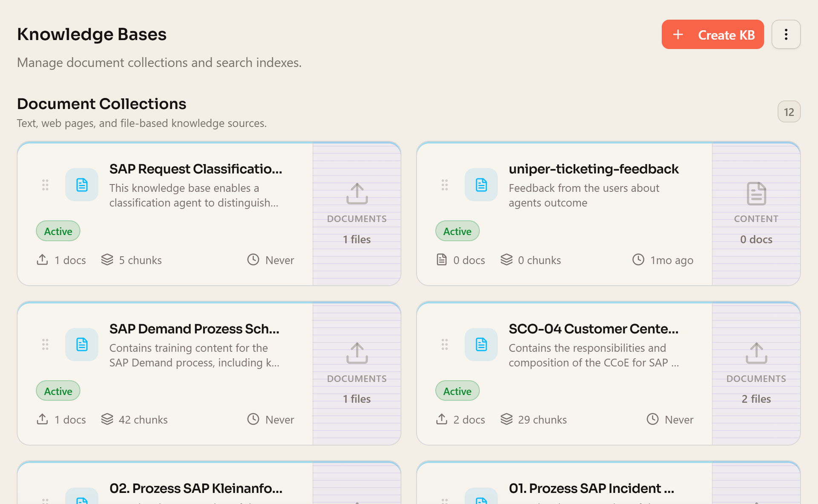The width and height of the screenshot is (818, 504).
Task: Click Active badge on SAP Demand Prozess card
Action: [x=58, y=391]
